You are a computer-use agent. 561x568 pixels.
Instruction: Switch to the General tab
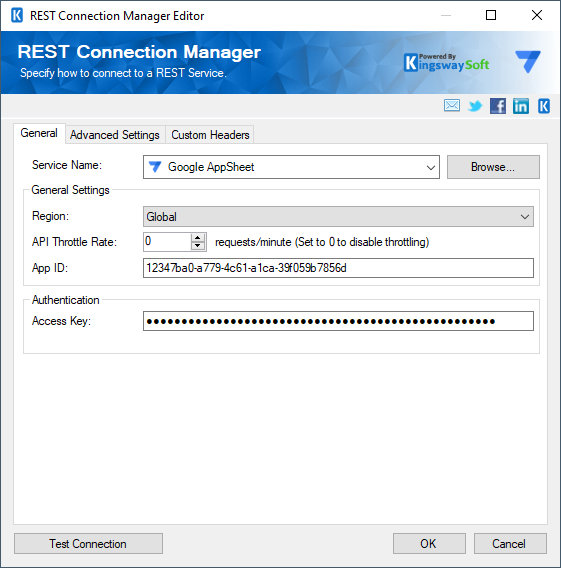click(39, 133)
